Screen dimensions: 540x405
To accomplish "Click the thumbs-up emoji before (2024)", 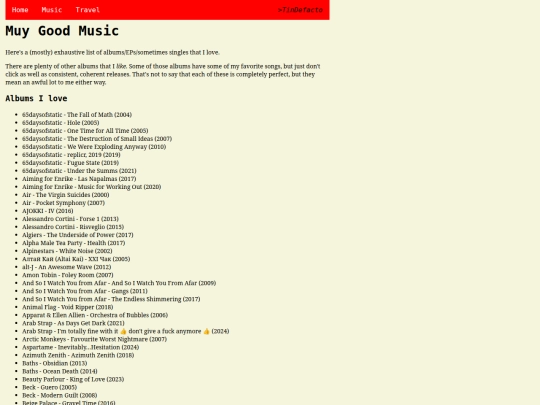I will point(206,331).
